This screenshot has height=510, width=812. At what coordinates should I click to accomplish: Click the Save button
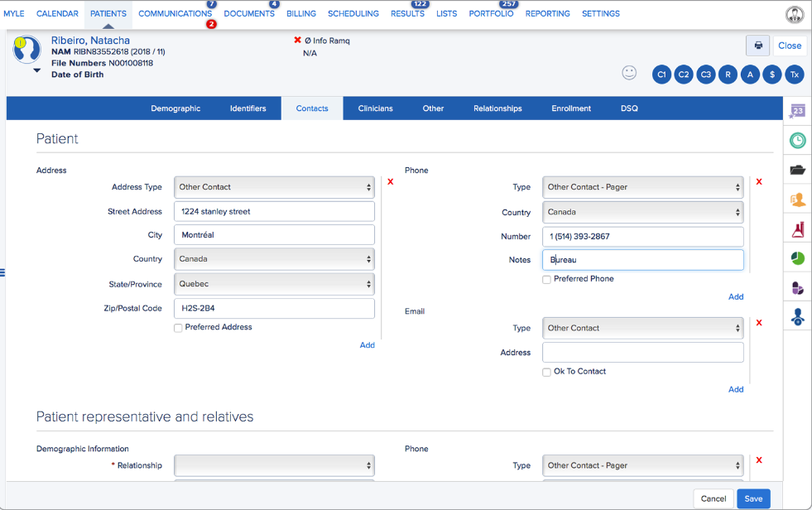click(752, 498)
